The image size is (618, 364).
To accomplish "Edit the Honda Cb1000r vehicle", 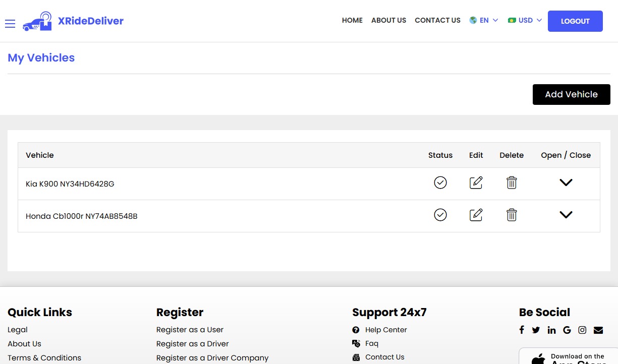I will coord(476,215).
